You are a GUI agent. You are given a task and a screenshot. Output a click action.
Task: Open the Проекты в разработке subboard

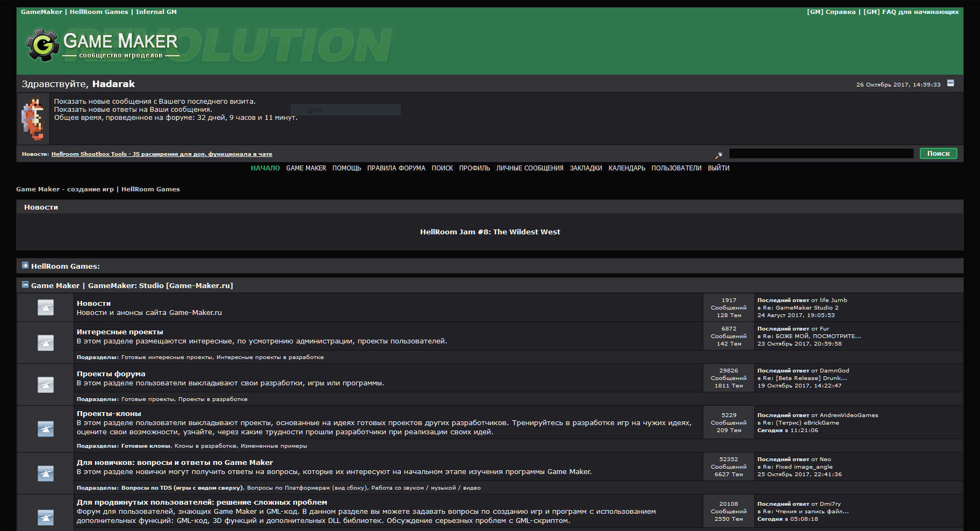pos(213,399)
